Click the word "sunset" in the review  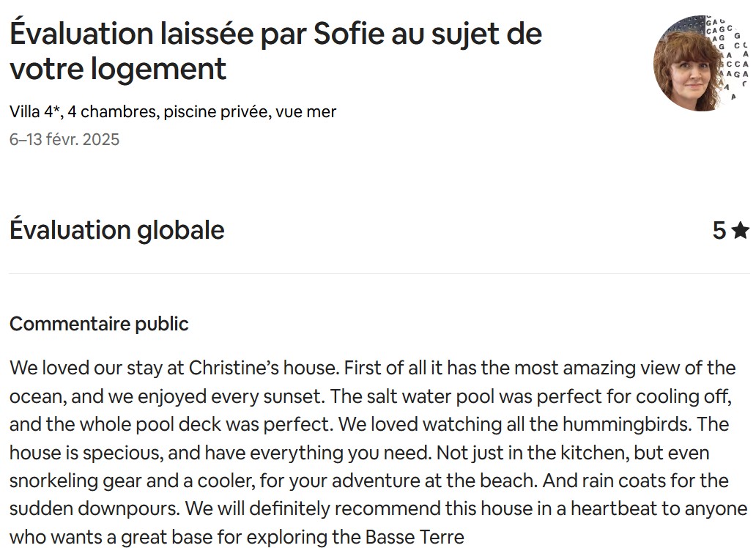click(294, 396)
